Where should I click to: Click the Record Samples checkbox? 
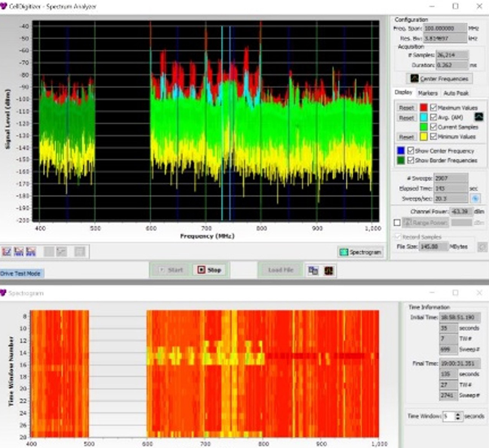coord(398,237)
